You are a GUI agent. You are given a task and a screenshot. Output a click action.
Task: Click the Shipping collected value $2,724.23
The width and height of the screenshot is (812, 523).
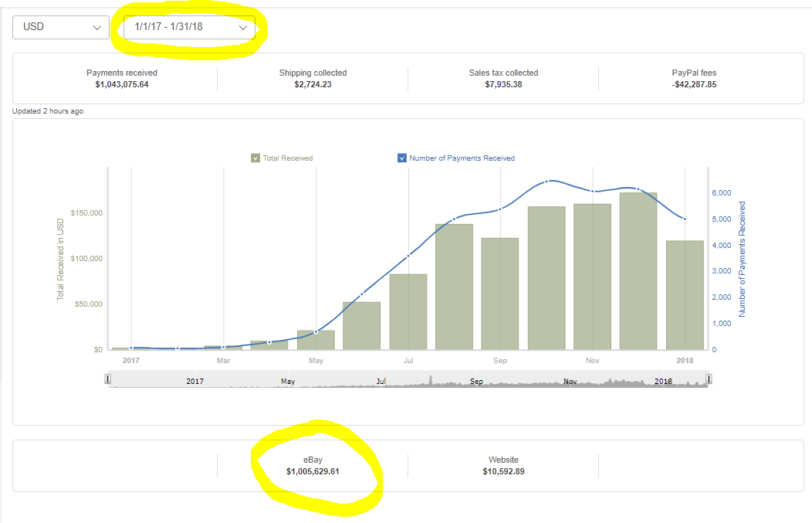tap(313, 84)
